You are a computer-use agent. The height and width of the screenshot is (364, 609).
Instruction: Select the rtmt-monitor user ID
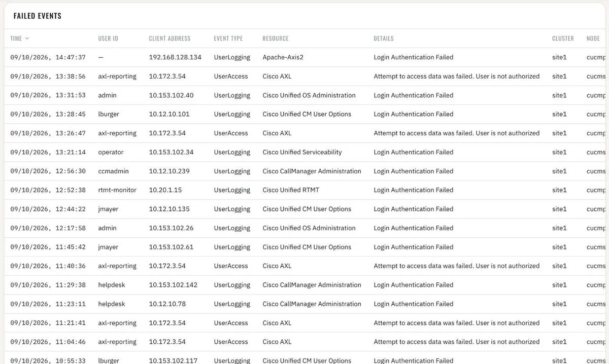[x=117, y=190]
